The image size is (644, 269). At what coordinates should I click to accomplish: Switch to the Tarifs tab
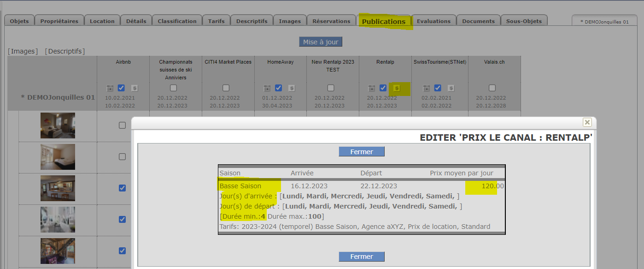click(x=216, y=21)
